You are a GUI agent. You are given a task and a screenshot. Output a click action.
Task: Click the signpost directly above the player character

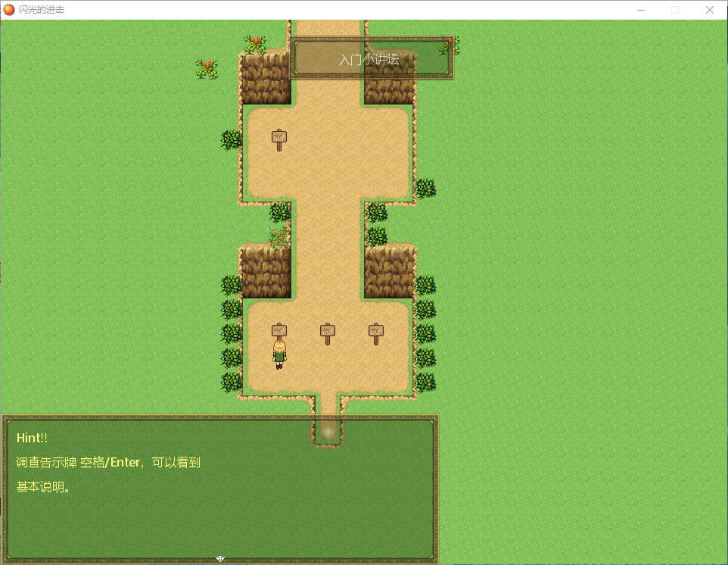279,332
